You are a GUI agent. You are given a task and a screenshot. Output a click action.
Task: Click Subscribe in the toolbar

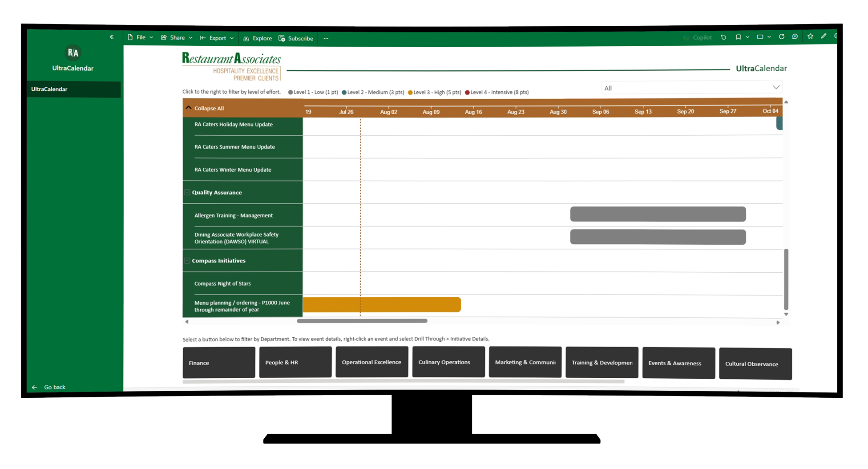click(x=296, y=39)
